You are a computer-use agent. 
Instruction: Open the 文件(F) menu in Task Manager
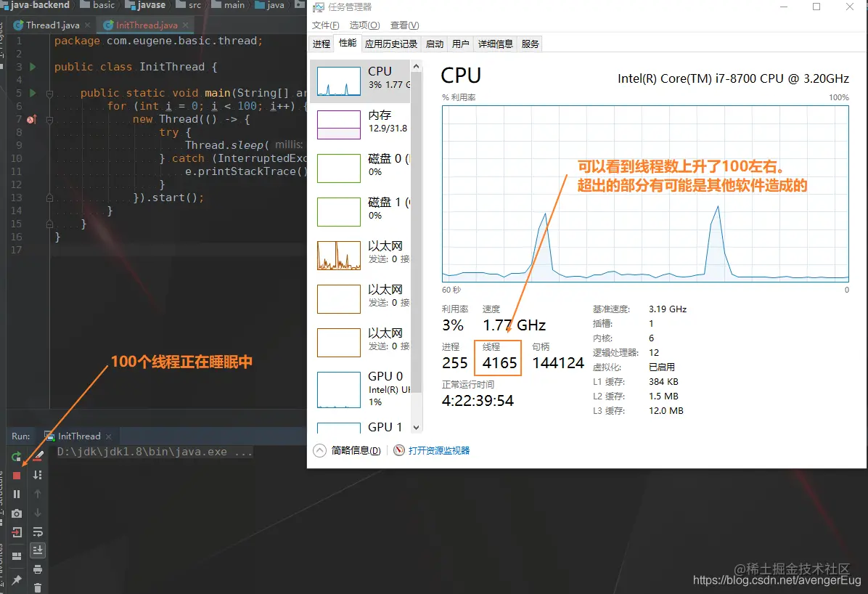tap(325, 25)
